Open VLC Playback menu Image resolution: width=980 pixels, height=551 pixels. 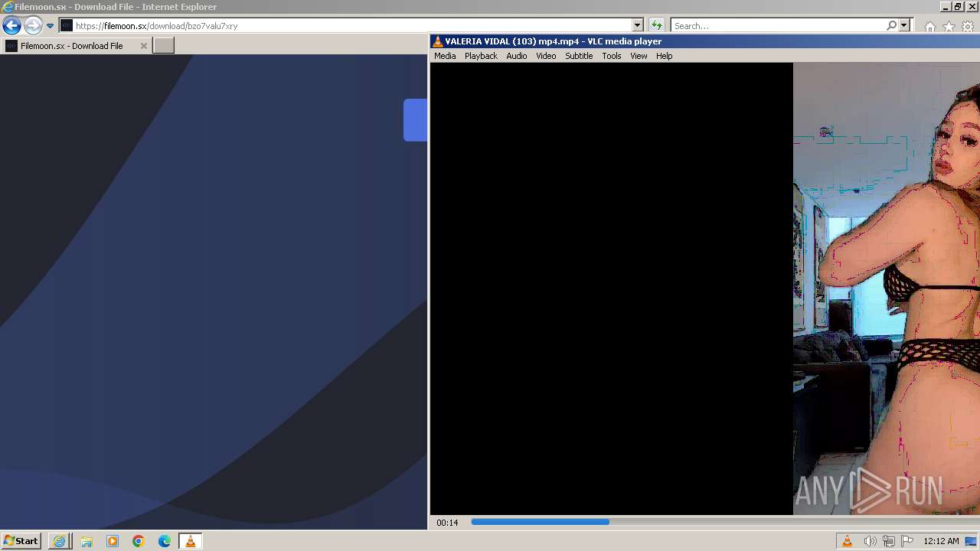click(x=481, y=56)
